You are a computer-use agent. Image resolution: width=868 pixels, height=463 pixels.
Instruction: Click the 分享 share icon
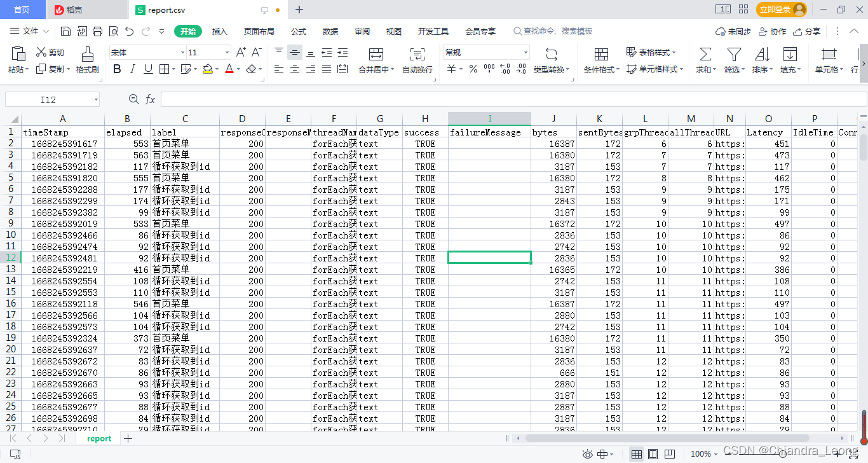pos(806,31)
